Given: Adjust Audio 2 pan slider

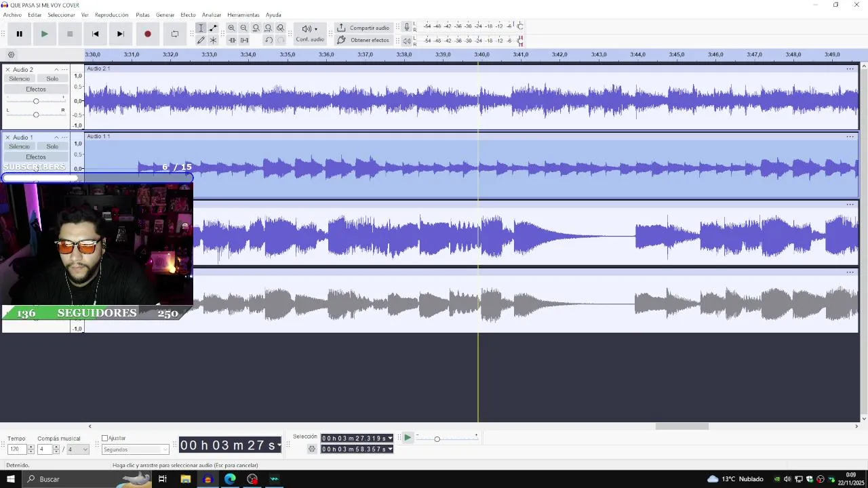Looking at the screenshot, I should click(36, 115).
